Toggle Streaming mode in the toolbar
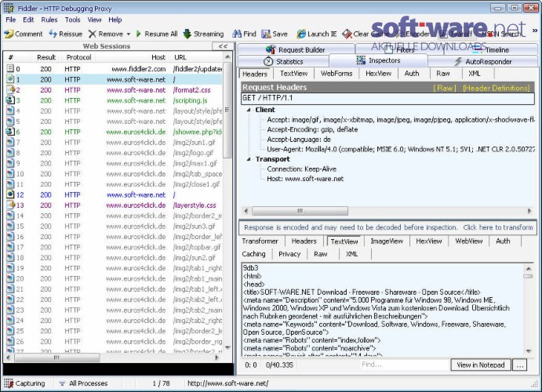The height and width of the screenshot is (392, 542). click(204, 34)
